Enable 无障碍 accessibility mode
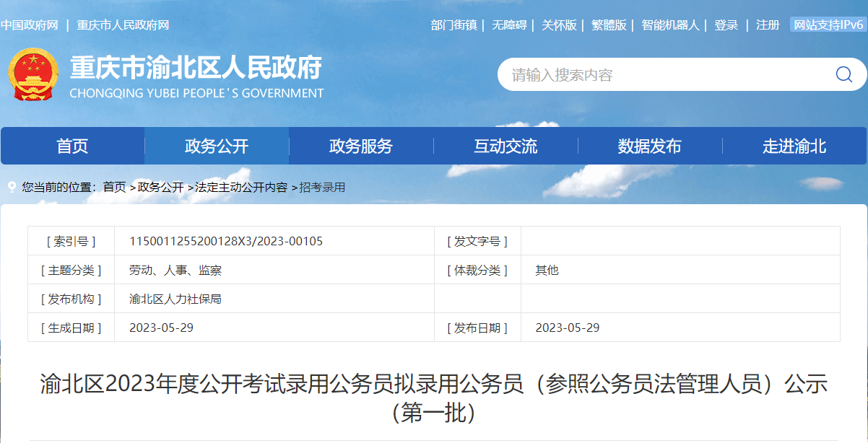 point(510,25)
